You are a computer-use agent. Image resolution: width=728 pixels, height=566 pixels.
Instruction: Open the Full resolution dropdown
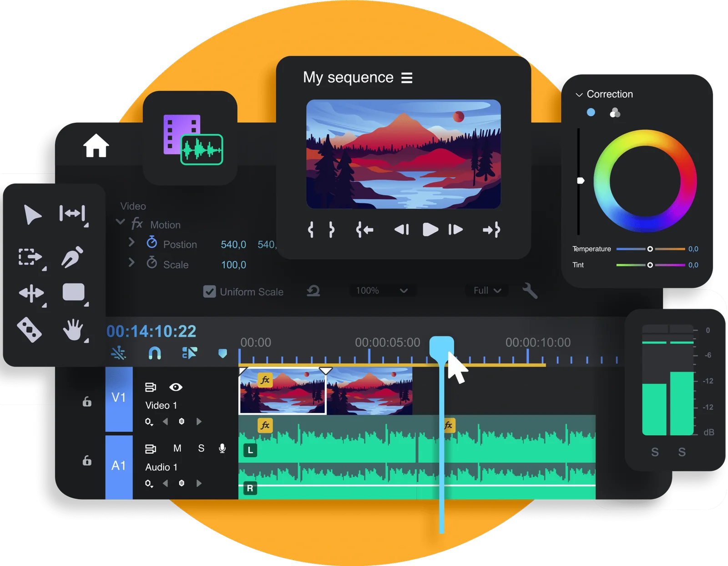(x=487, y=291)
